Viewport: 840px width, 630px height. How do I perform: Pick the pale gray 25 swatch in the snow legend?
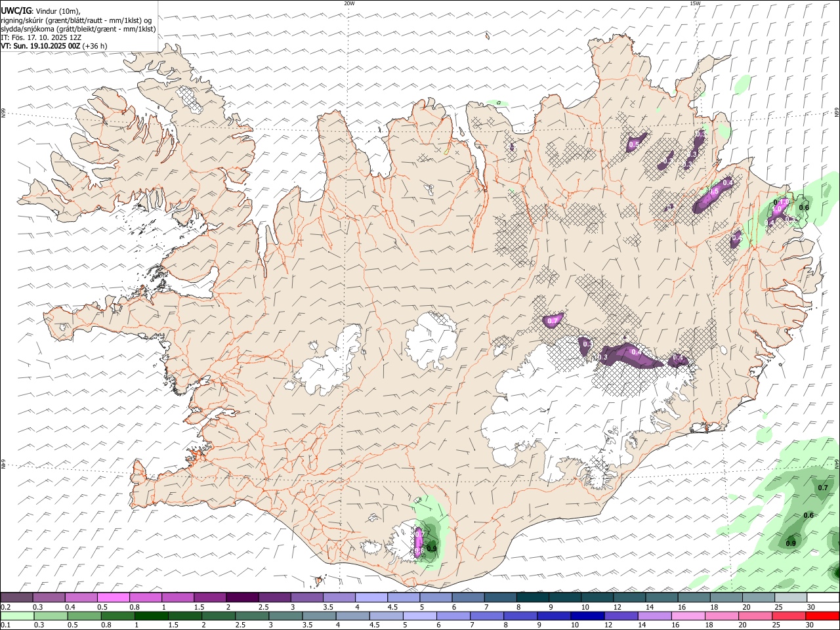(x=790, y=597)
